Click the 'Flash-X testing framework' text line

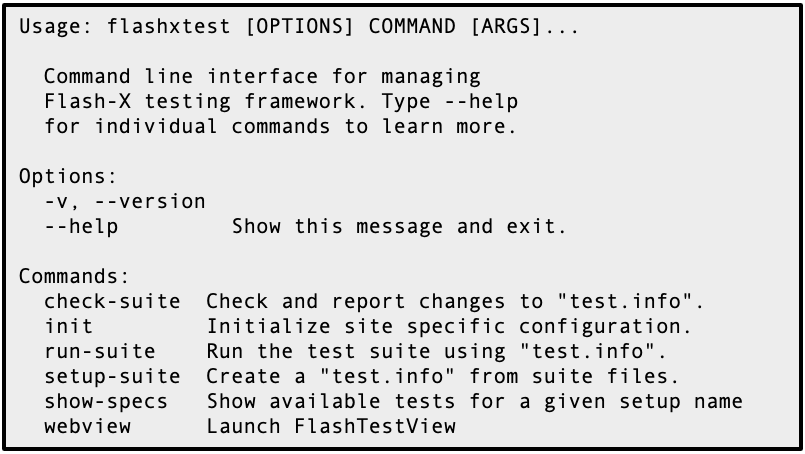pos(281,102)
